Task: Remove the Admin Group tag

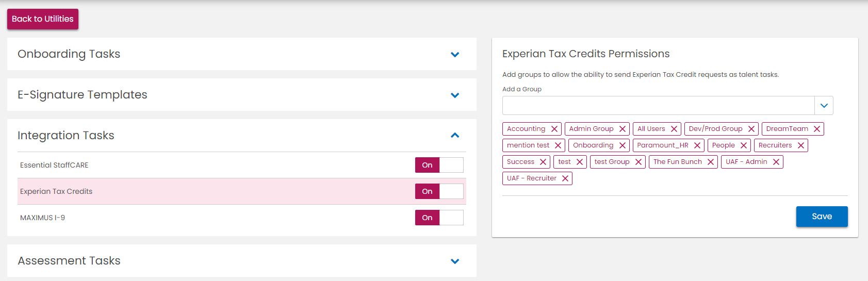Action: click(x=623, y=129)
